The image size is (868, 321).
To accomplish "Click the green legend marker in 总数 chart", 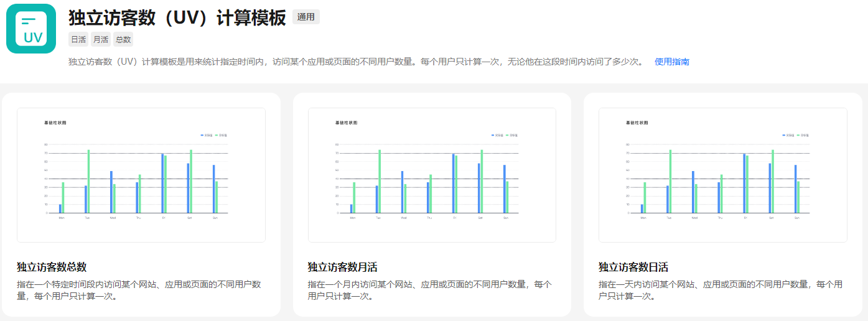I will point(217,135).
